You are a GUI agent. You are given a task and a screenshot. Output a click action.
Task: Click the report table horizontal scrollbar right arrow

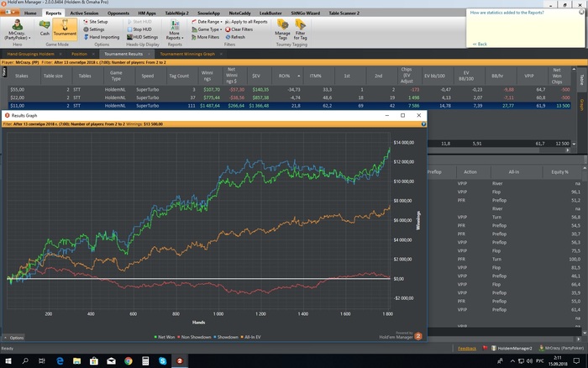568,150
